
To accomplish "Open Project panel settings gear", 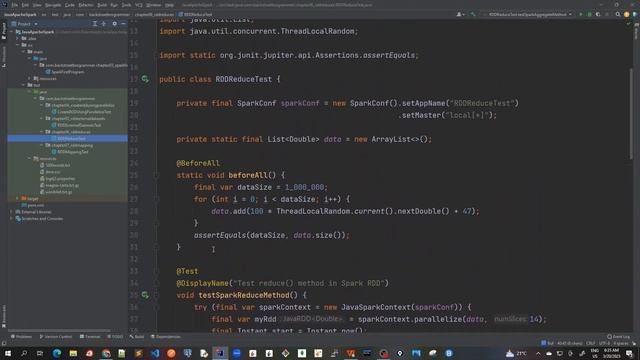I will coord(114,24).
